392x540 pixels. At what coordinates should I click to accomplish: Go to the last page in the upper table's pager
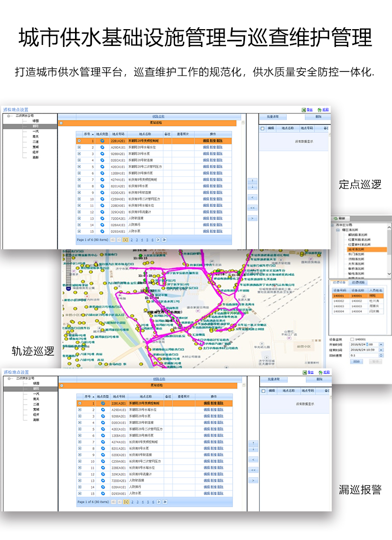pos(164,240)
